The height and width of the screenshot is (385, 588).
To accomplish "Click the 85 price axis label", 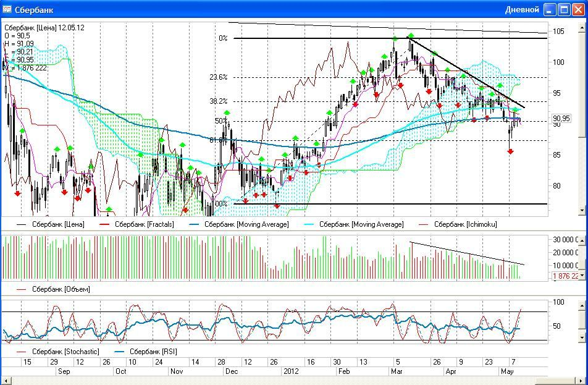I will [558, 155].
